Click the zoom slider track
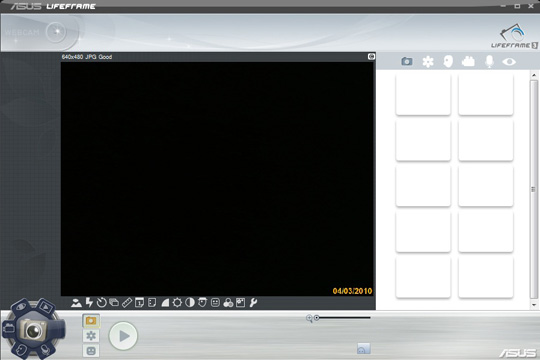 (x=343, y=318)
